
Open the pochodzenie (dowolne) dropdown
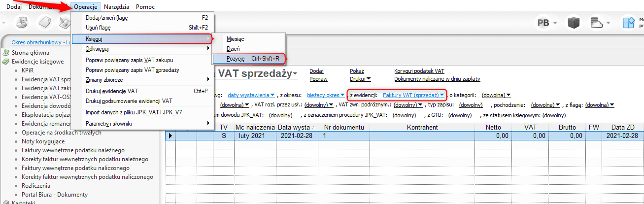(x=546, y=104)
